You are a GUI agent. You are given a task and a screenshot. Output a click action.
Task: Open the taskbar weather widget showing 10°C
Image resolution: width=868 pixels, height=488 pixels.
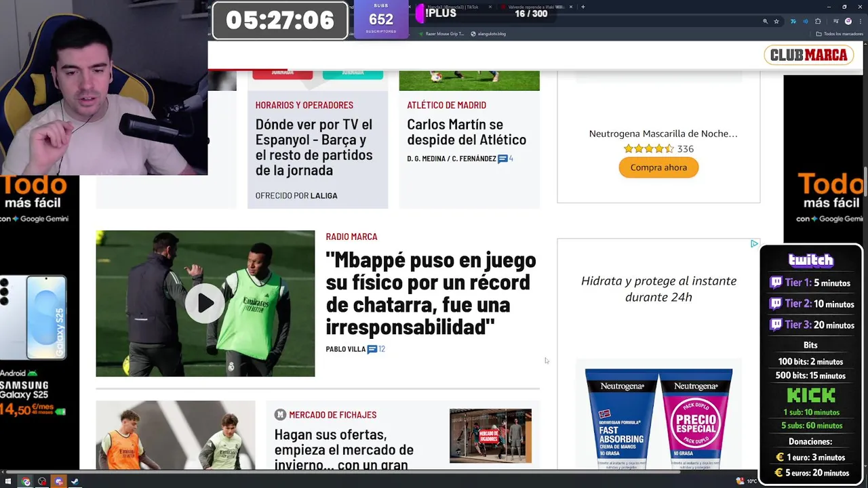pyautogui.click(x=746, y=481)
